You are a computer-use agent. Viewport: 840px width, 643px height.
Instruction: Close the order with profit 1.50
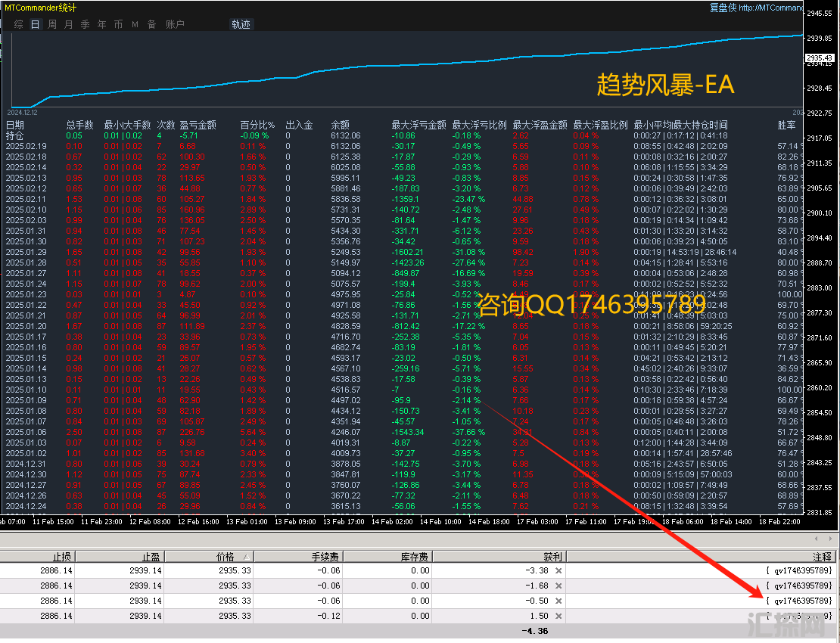tap(558, 617)
